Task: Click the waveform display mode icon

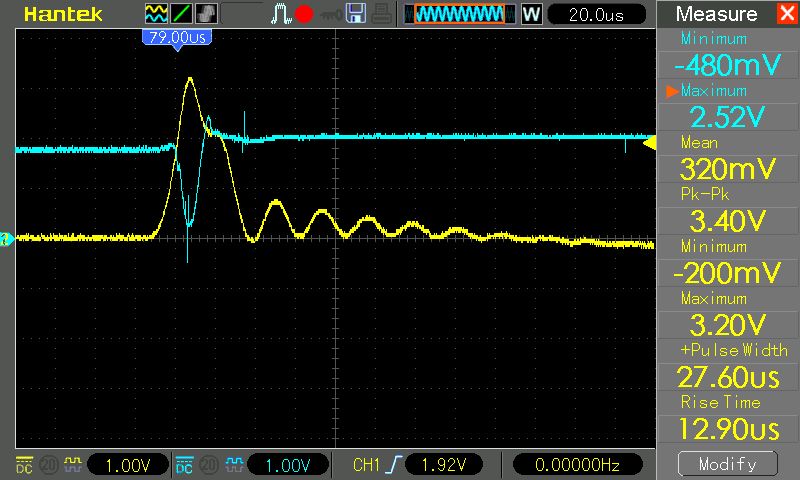Action: click(156, 14)
